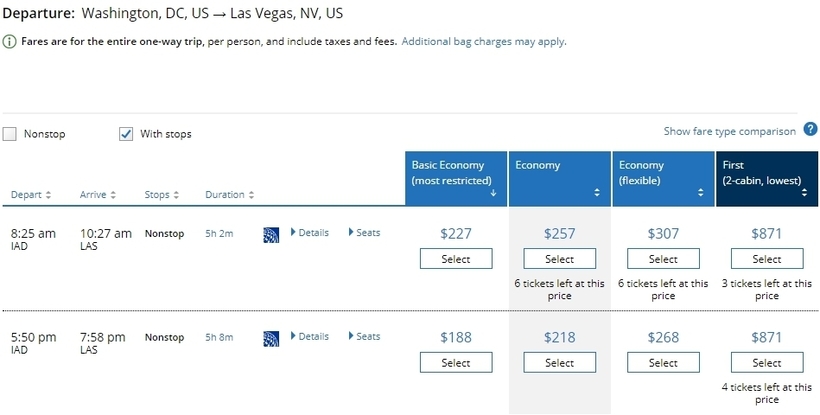Click United logo of 5:50 pm flight

[x=271, y=339]
